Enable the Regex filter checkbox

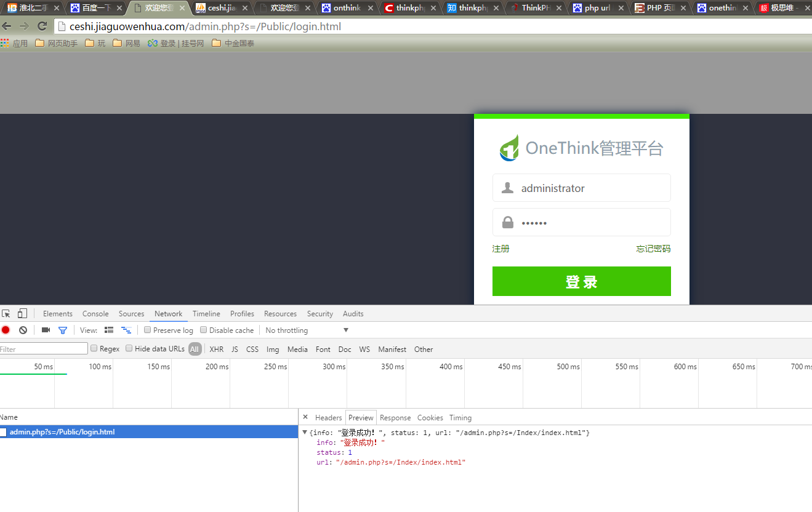point(94,348)
